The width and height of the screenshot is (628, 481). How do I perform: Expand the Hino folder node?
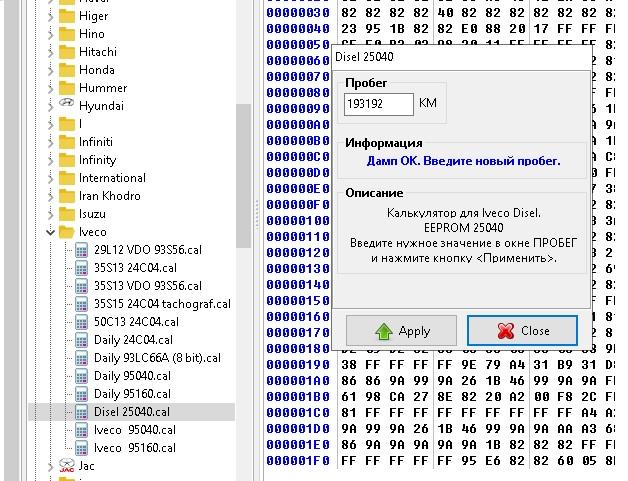coord(50,35)
